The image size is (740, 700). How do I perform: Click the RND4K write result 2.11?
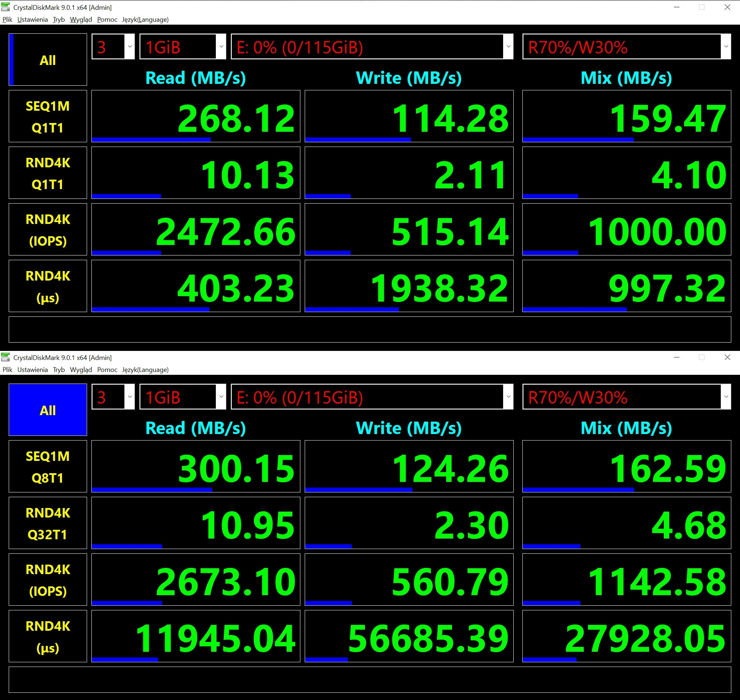point(409,173)
